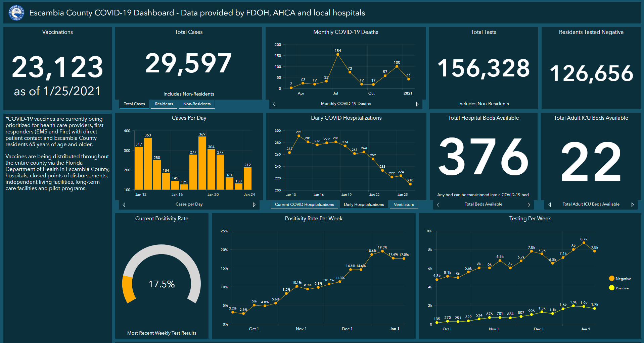Image resolution: width=644 pixels, height=343 pixels.
Task: Select the Total Cases view
Action: [134, 104]
